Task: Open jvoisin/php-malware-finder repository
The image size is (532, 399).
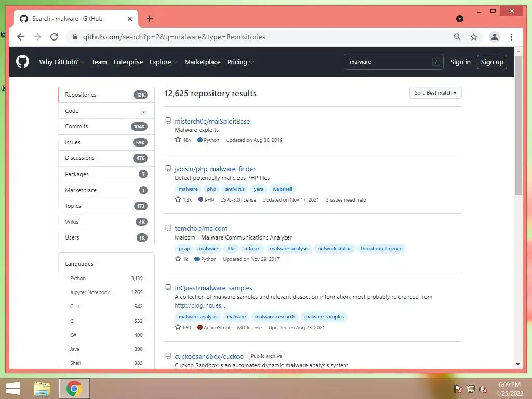Action: tap(215, 169)
